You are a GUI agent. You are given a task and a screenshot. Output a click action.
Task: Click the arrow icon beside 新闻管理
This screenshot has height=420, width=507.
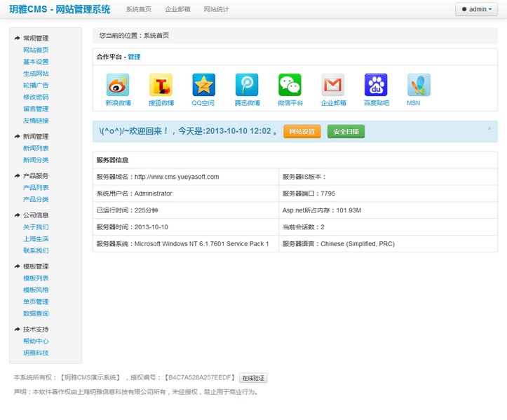click(17, 137)
